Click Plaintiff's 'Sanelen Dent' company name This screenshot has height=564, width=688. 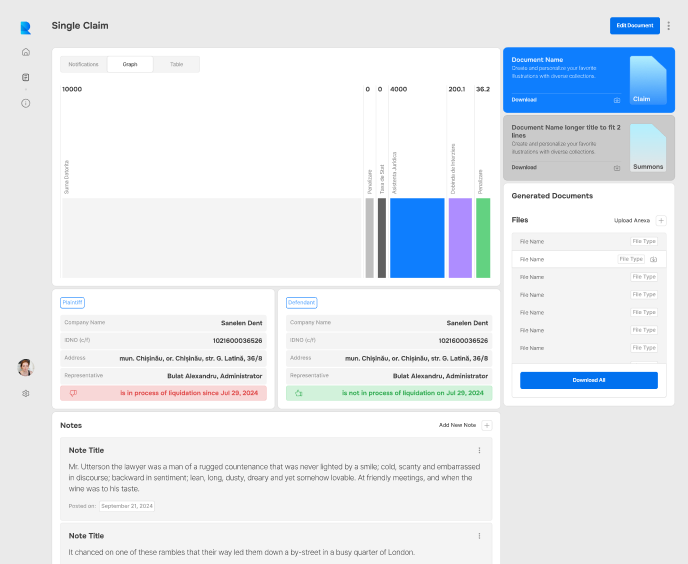(x=241, y=323)
